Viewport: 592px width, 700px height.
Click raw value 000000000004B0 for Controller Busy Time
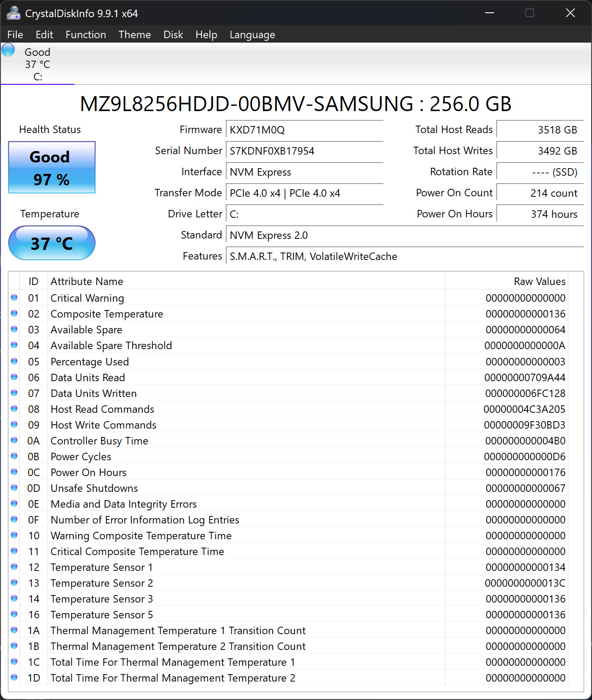pos(525,441)
